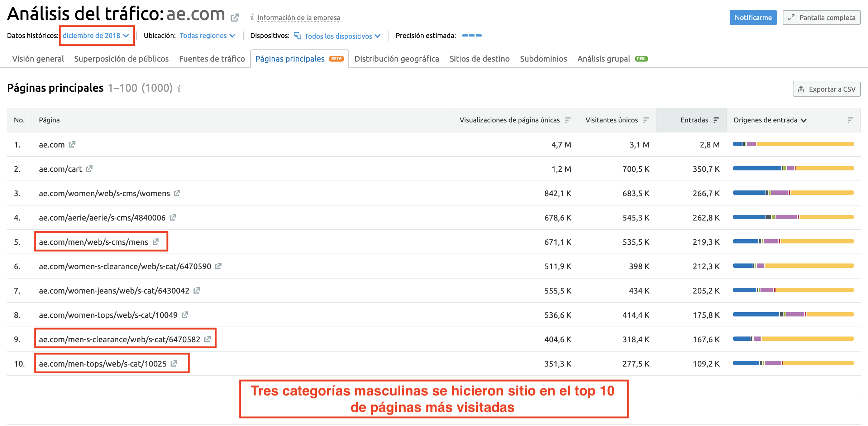Sort by Entradas icon
The height and width of the screenshot is (426, 868).
tap(716, 120)
